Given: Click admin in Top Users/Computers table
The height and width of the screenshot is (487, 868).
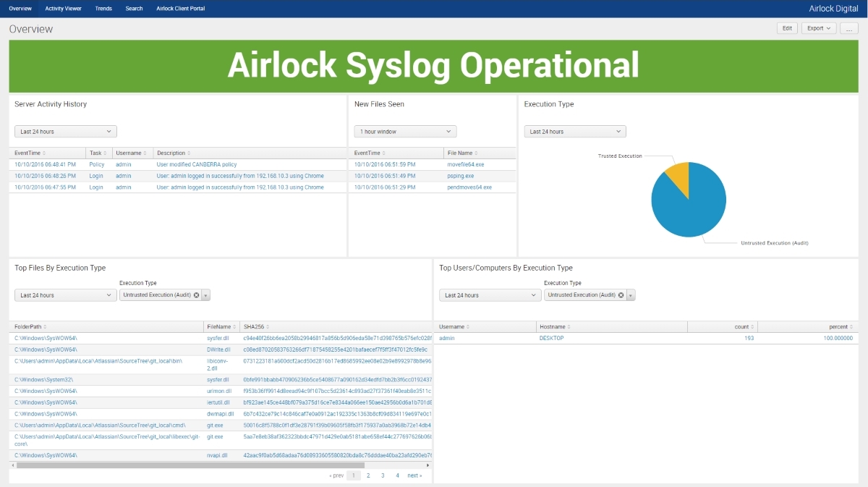Looking at the screenshot, I should coord(447,338).
